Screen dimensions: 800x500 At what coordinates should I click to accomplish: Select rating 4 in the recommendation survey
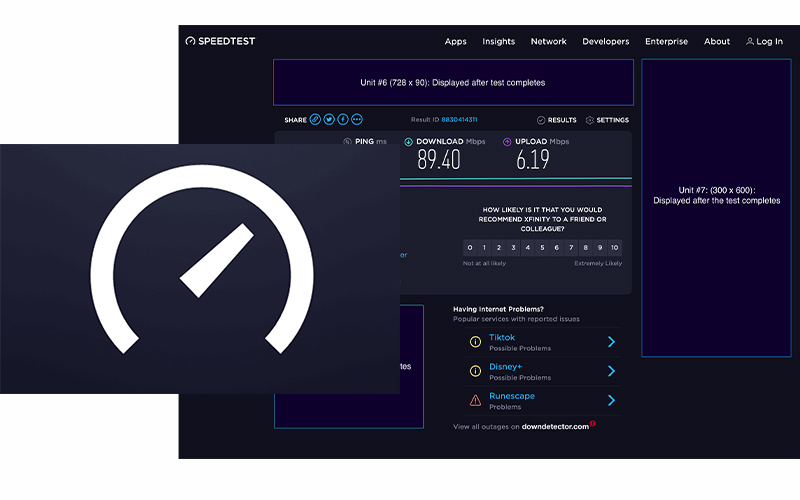[528, 247]
